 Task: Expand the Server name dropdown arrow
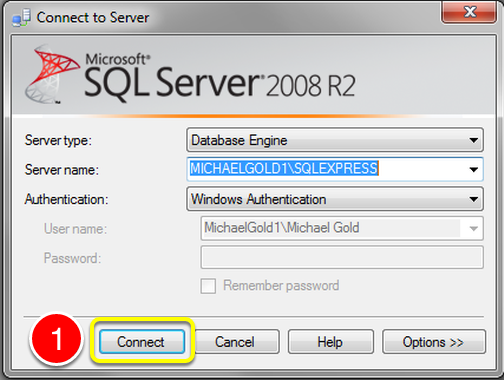[473, 169]
